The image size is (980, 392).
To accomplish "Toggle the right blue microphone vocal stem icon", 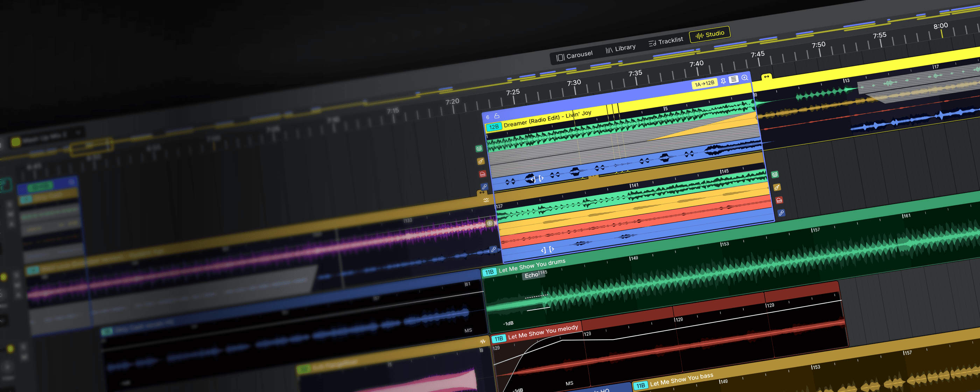I will (781, 213).
